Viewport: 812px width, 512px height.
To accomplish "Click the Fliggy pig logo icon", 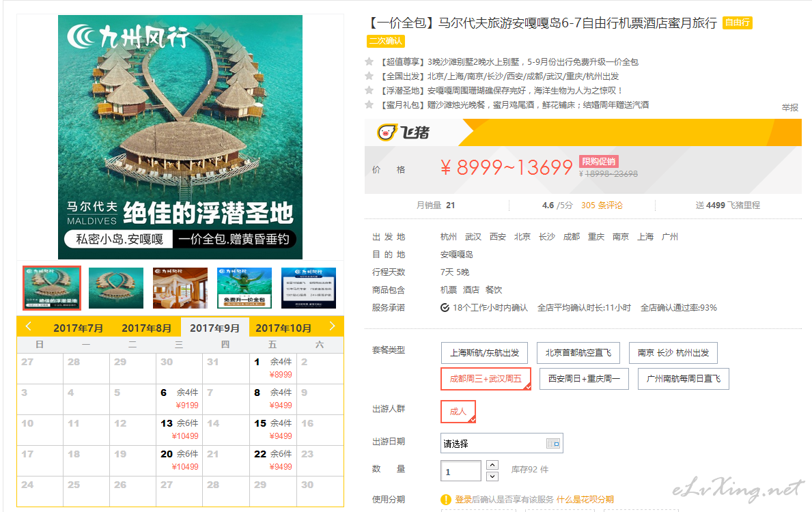I will point(387,132).
